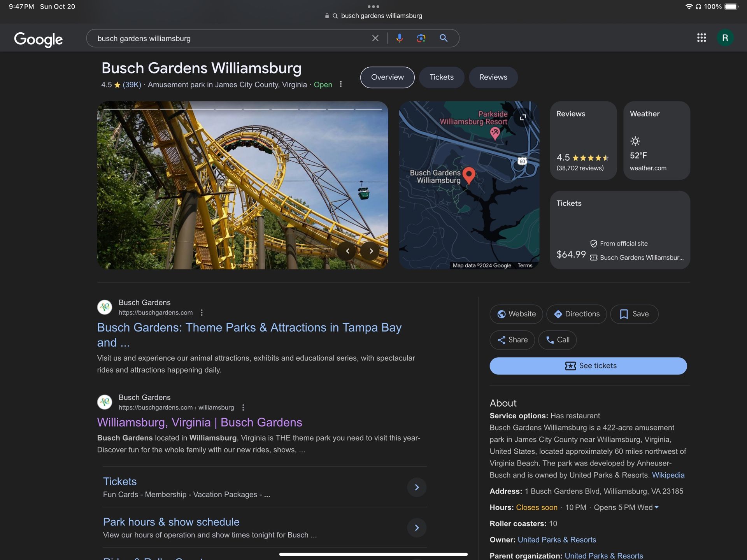Switch to the Reviews tab

tap(493, 77)
